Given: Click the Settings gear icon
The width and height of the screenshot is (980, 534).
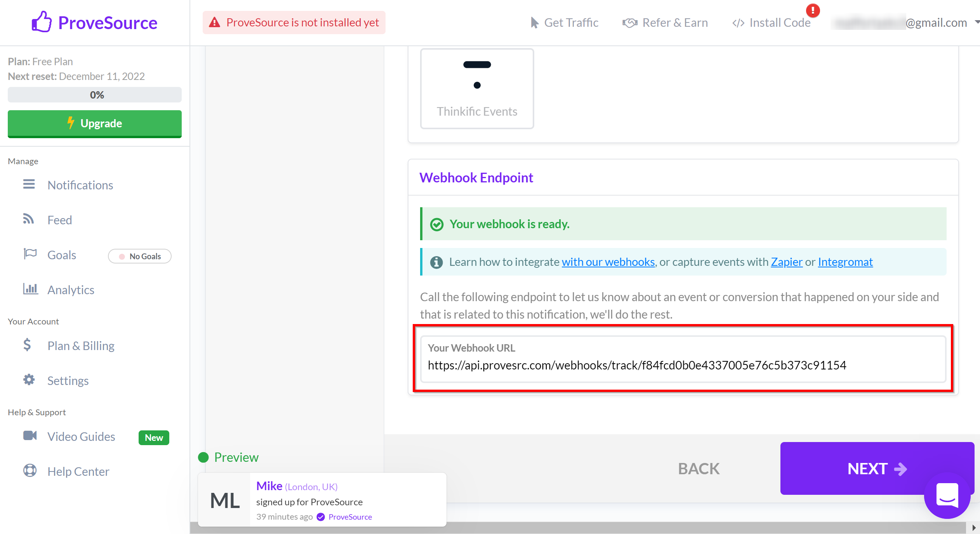Looking at the screenshot, I should 30,380.
